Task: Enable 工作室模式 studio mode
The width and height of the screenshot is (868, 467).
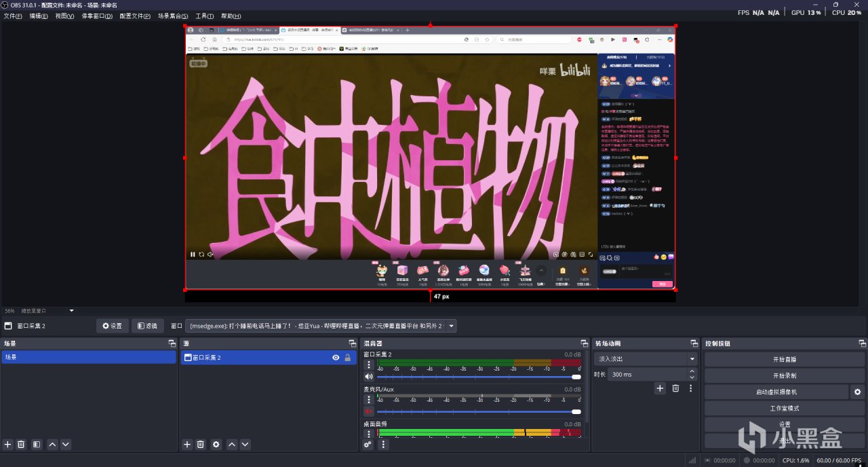Action: coord(785,408)
